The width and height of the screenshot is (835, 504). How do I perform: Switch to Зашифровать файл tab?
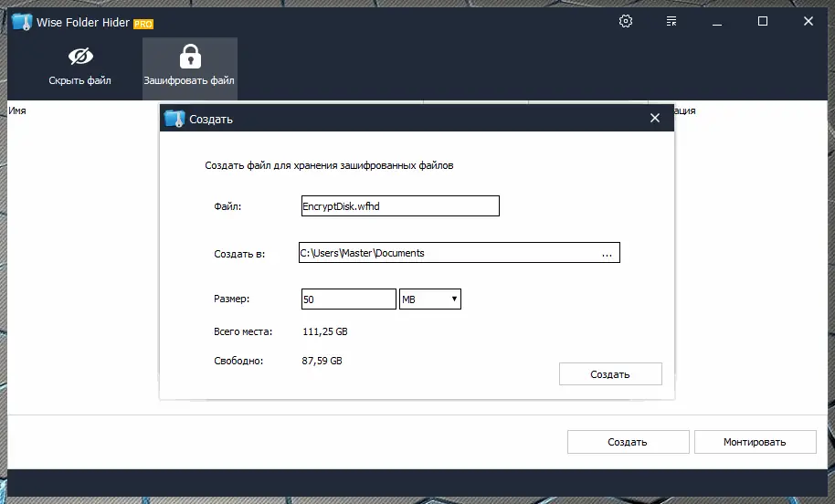click(190, 68)
